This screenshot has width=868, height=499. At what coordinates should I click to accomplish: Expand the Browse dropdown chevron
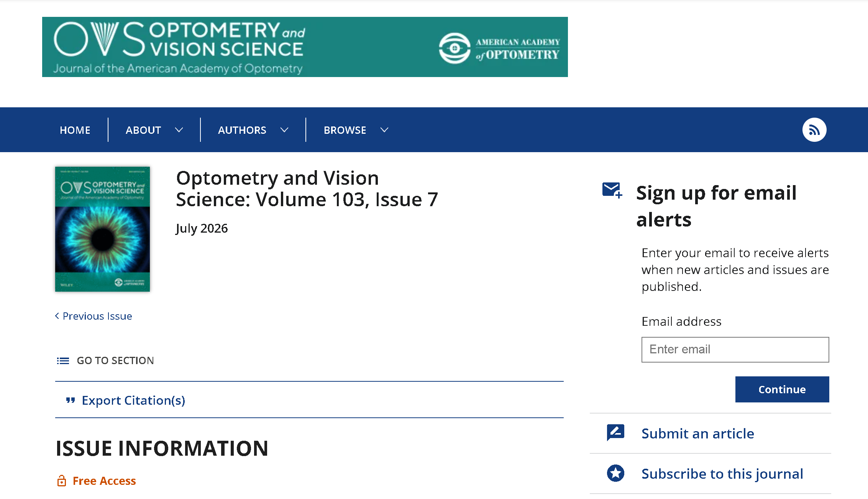tap(384, 130)
